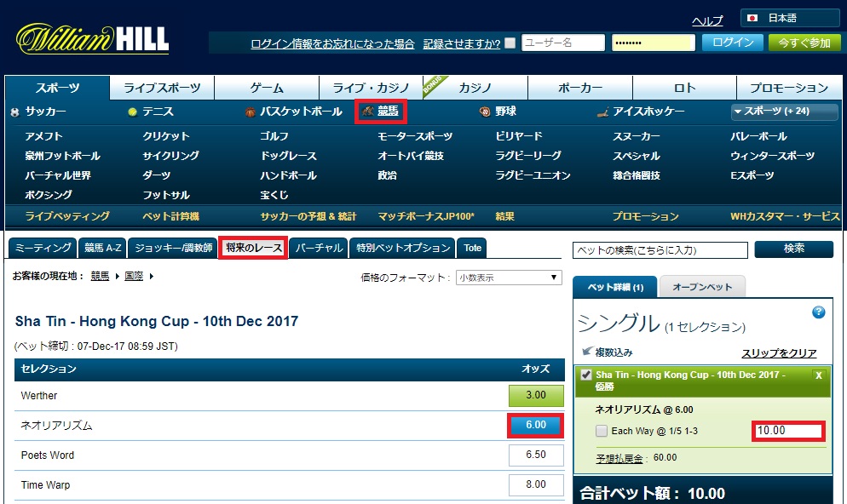Open the プロモーション main tab
The width and height of the screenshot is (847, 504).
click(x=789, y=88)
